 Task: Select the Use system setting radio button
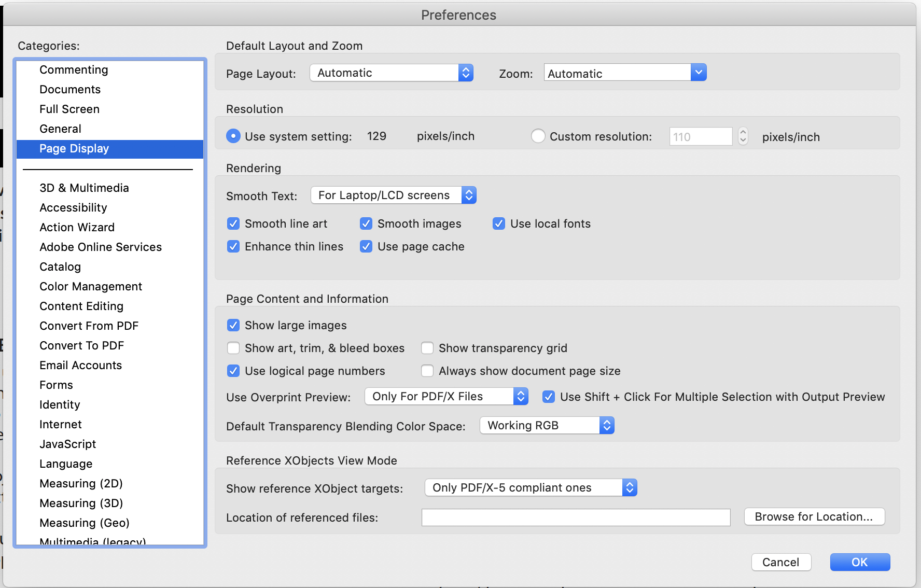pos(233,136)
